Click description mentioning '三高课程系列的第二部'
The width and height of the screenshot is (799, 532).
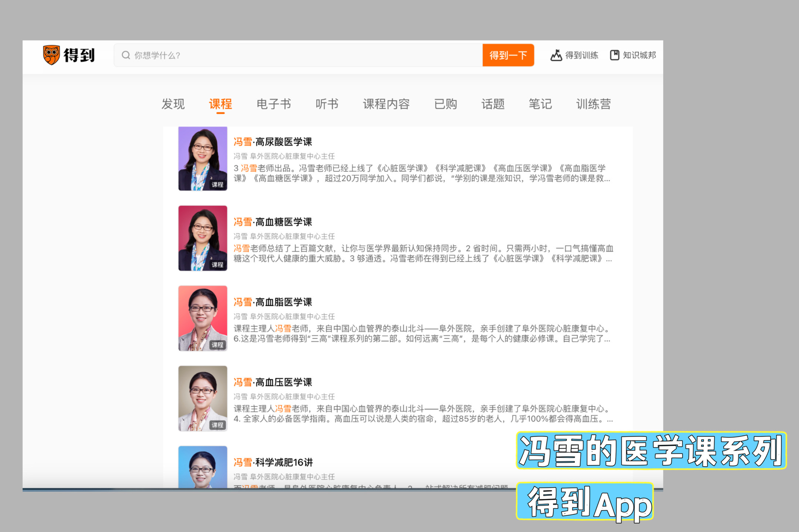click(422, 334)
